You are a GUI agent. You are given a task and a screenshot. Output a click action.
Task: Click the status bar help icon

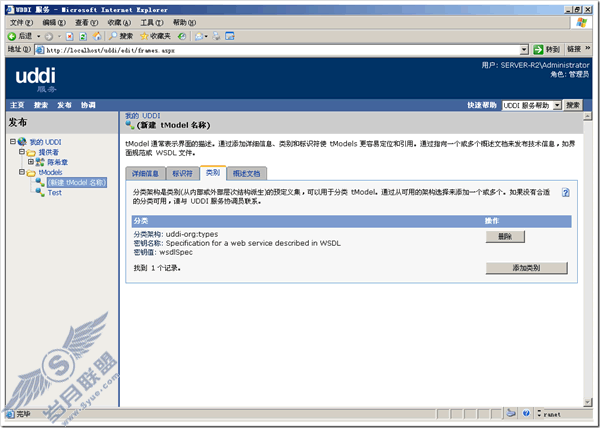click(526, 413)
